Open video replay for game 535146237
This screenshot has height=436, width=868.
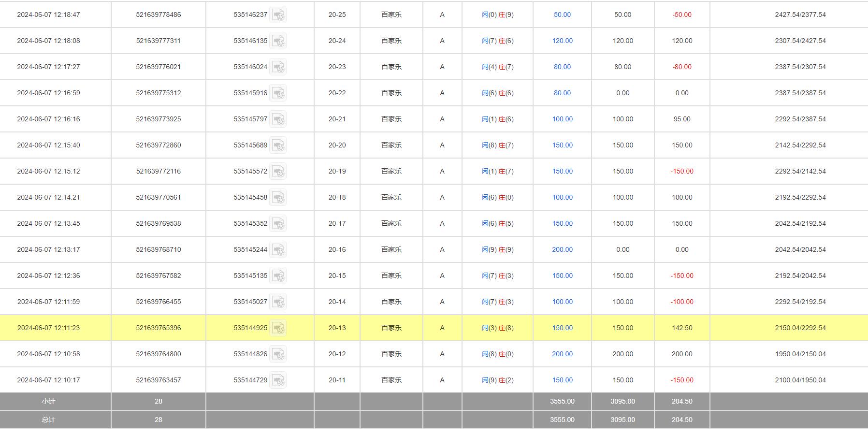pos(278,15)
